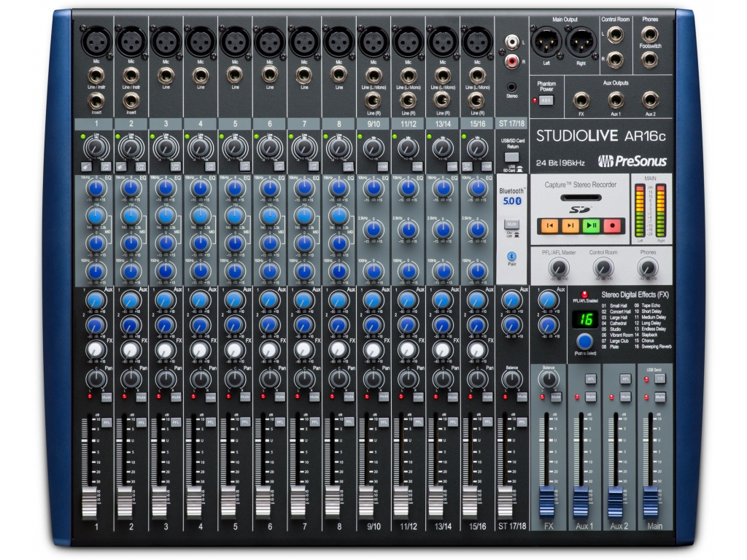Click channel 4 white FX send knob

point(200,350)
